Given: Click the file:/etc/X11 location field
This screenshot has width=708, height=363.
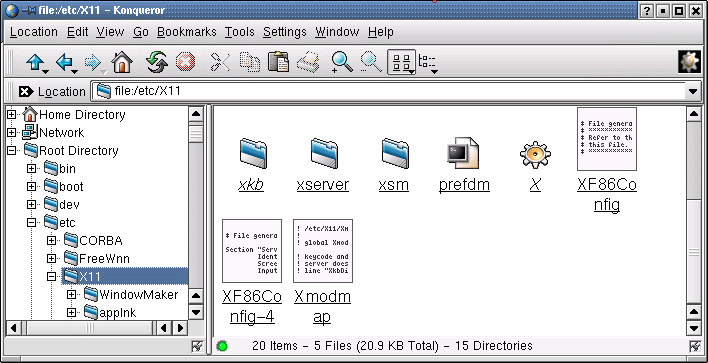Looking at the screenshot, I should (389, 91).
